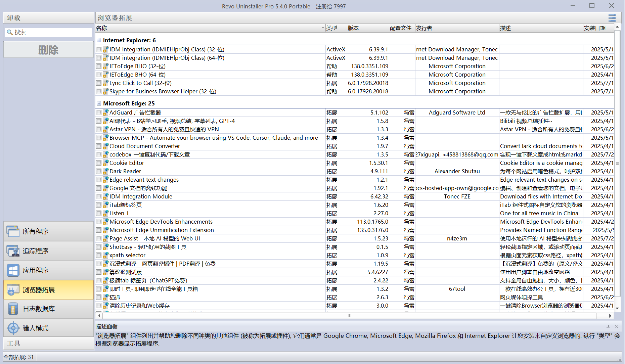The image size is (625, 364).
Task: Click the 猫抓 extension icon
Action: pos(105,297)
